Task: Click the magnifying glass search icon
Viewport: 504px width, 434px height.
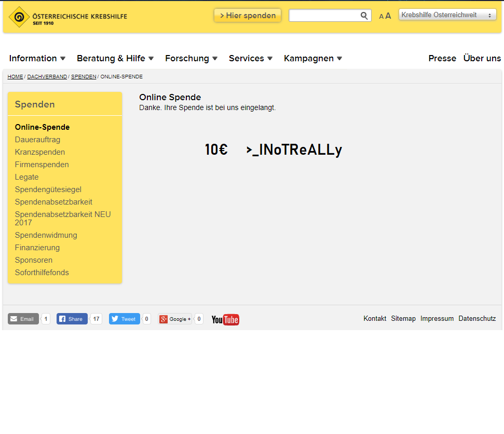Action: pyautogui.click(x=364, y=16)
